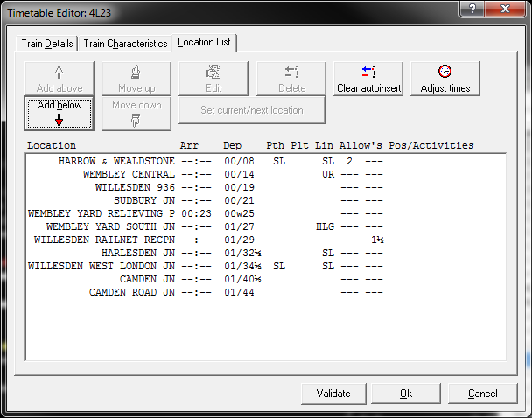Click the Move up hand button
The width and height of the screenshot is (532, 418).
(x=136, y=79)
